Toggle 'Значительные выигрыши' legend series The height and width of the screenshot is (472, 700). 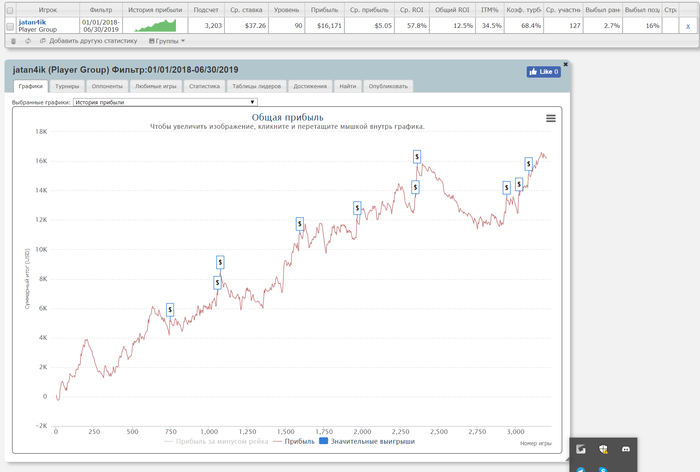click(x=367, y=441)
